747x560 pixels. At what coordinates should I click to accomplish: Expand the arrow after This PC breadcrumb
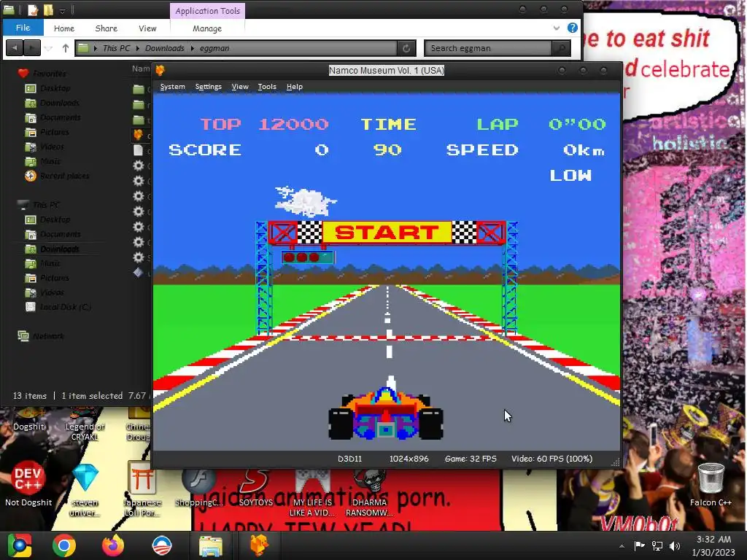tap(138, 48)
